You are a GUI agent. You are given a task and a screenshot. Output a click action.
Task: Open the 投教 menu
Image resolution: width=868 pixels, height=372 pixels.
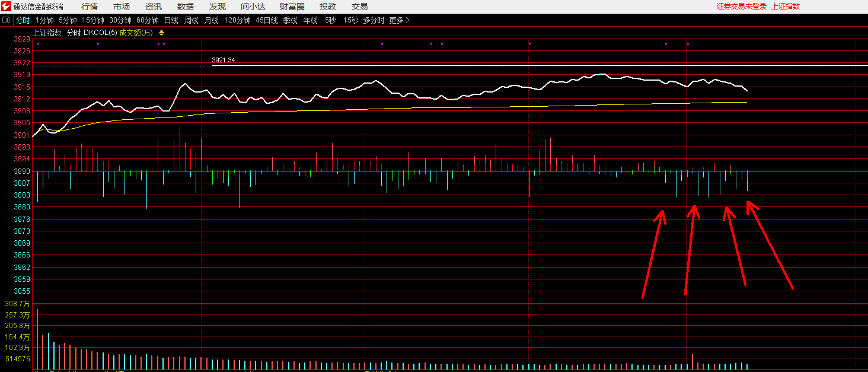(x=328, y=7)
